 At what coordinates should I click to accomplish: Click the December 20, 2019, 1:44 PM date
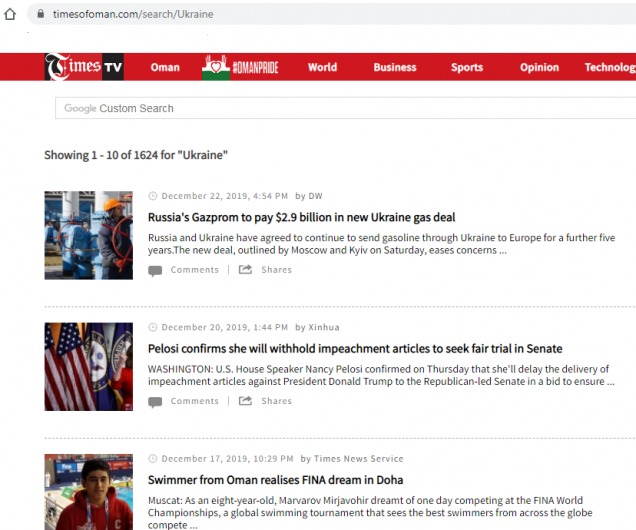click(x=225, y=327)
